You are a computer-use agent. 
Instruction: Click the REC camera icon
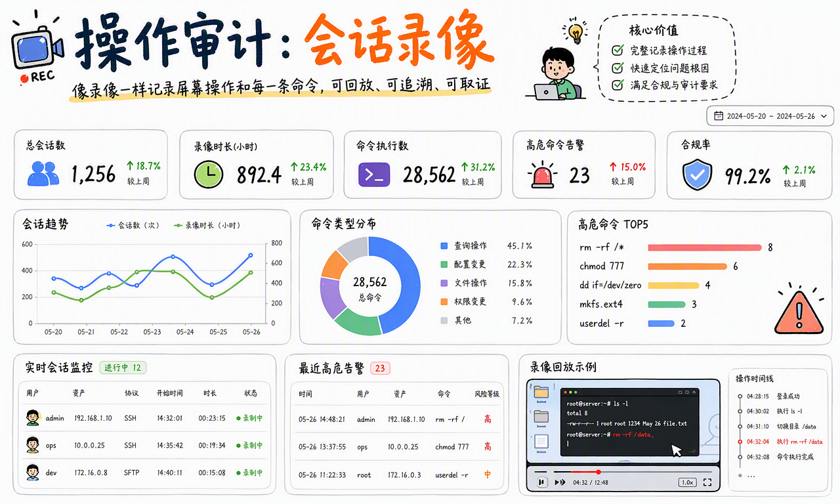[x=38, y=46]
